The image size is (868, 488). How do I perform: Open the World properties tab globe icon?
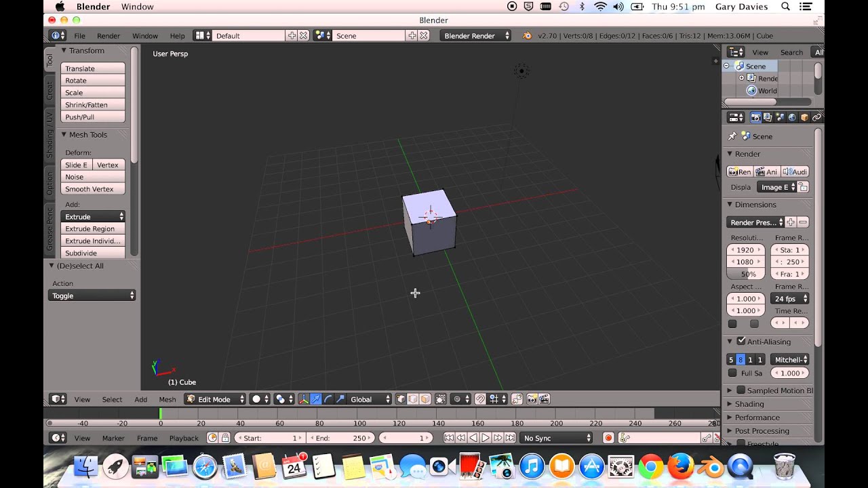[x=792, y=117]
